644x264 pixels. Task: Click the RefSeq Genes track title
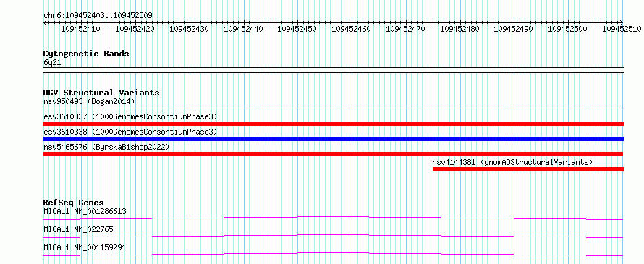74,203
